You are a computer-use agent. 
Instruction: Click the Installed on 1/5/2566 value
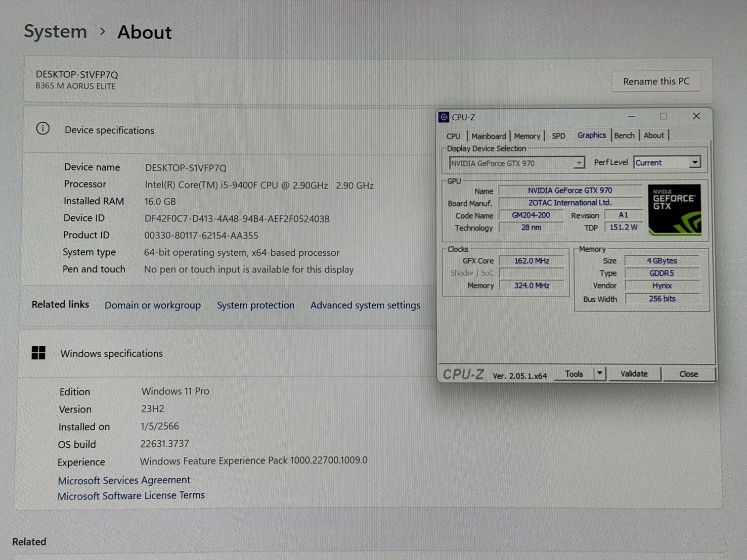click(x=159, y=426)
